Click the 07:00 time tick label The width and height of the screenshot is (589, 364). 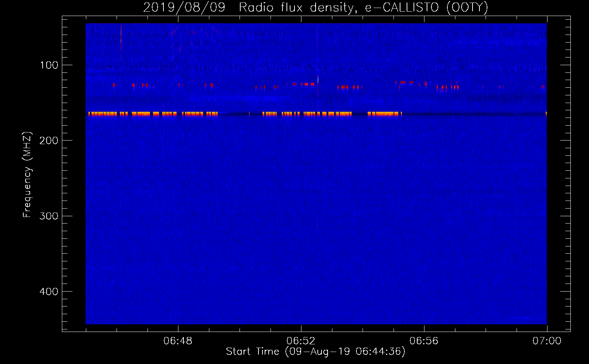tap(547, 341)
